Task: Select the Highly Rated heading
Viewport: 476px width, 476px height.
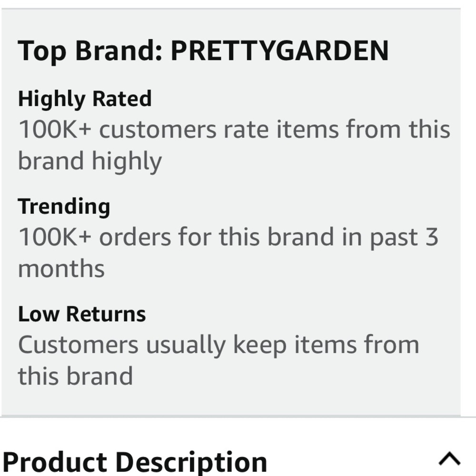Action: (x=85, y=99)
